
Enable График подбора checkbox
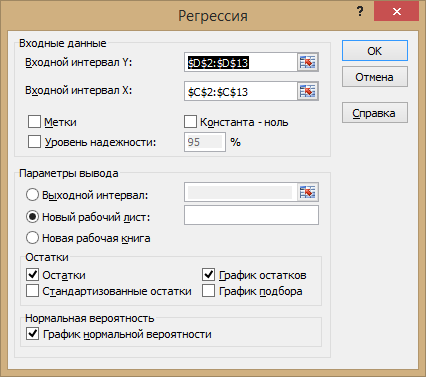pos(208,291)
